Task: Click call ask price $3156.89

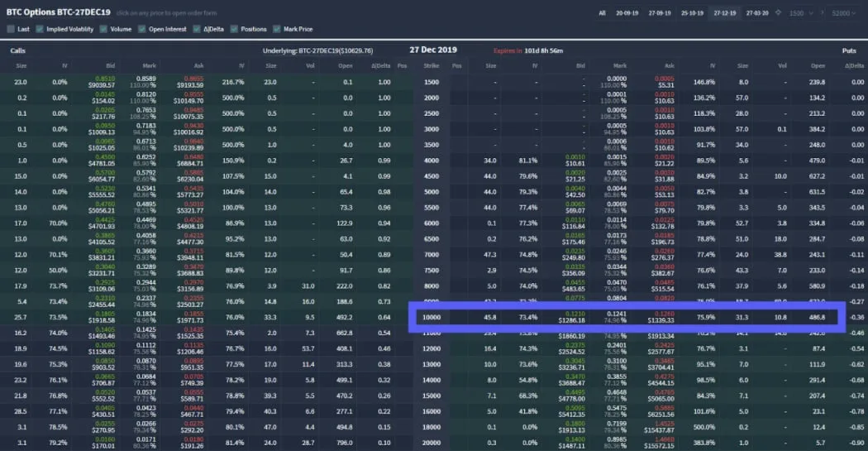Action: tap(190, 289)
